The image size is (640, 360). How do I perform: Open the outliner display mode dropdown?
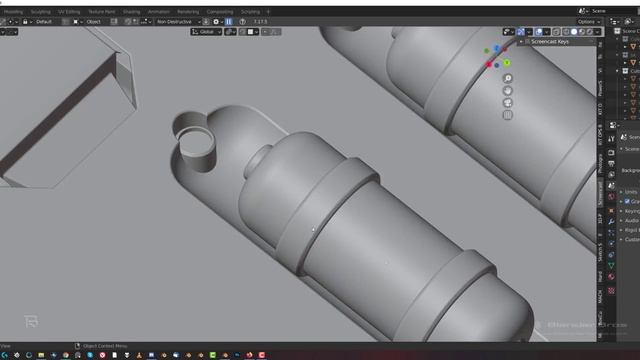coord(615,22)
